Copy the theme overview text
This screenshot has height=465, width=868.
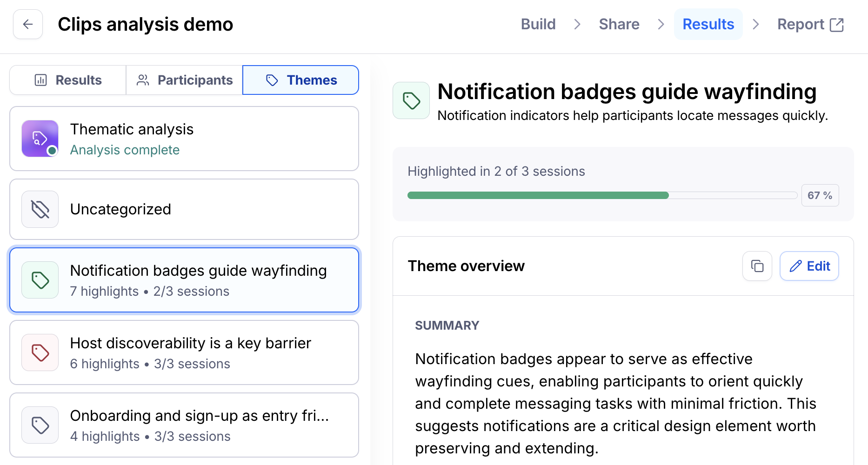[757, 266]
